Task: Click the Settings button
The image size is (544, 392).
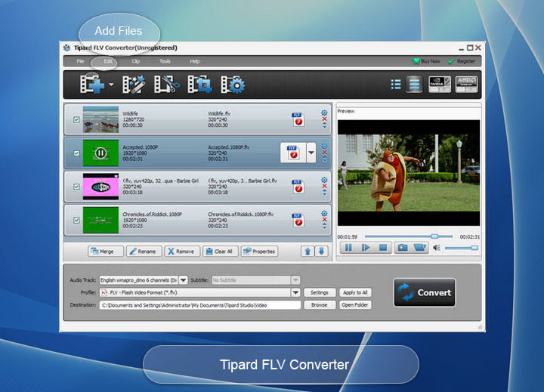Action: [319, 292]
